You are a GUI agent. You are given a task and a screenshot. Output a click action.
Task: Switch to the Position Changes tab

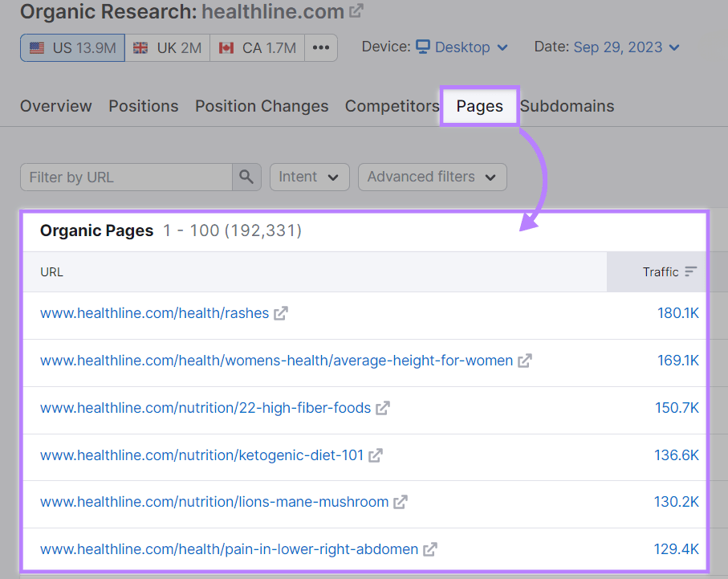(262, 107)
